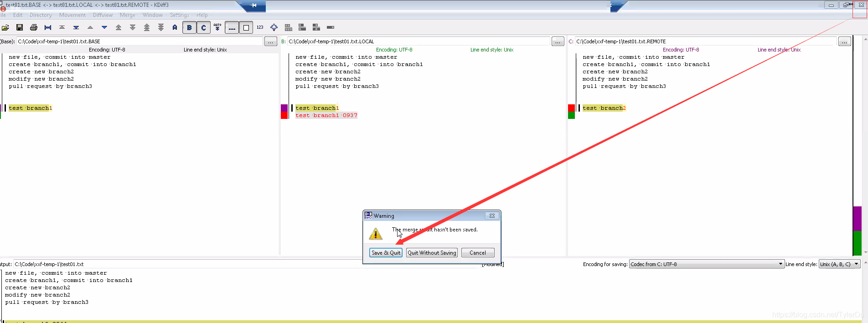Open the Merge menu
This screenshot has width=868, height=323.
pos(128,15)
